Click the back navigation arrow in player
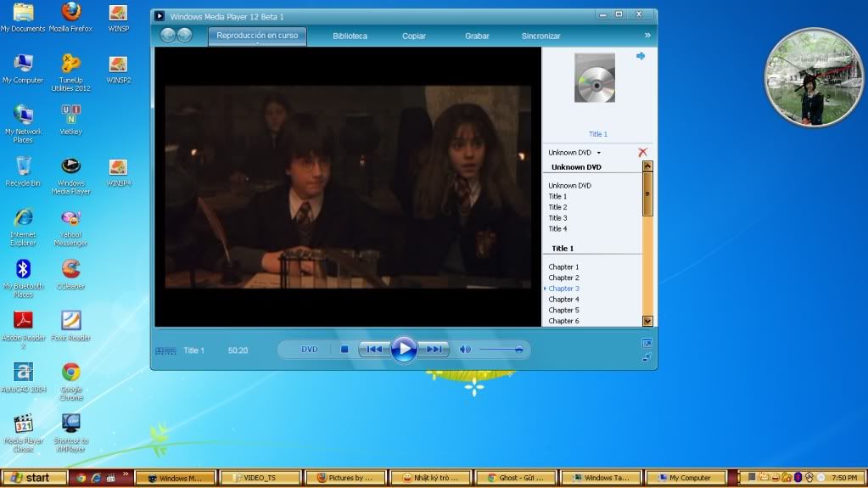This screenshot has width=868, height=488. [168, 36]
